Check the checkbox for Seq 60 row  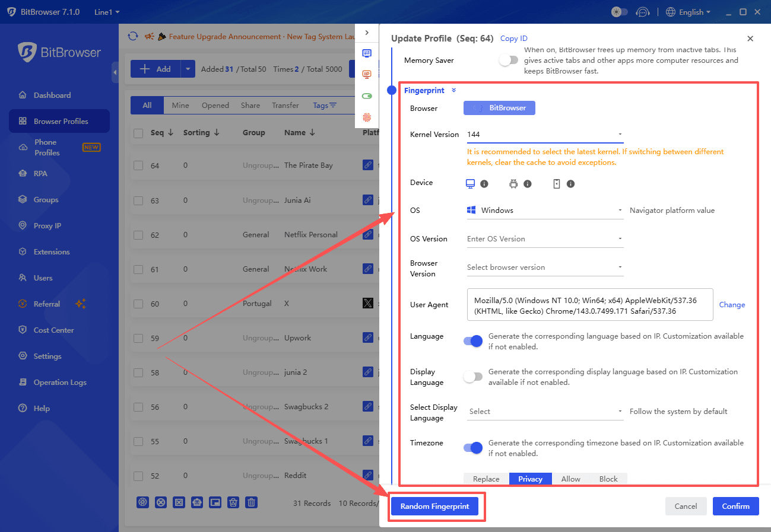[138, 304]
